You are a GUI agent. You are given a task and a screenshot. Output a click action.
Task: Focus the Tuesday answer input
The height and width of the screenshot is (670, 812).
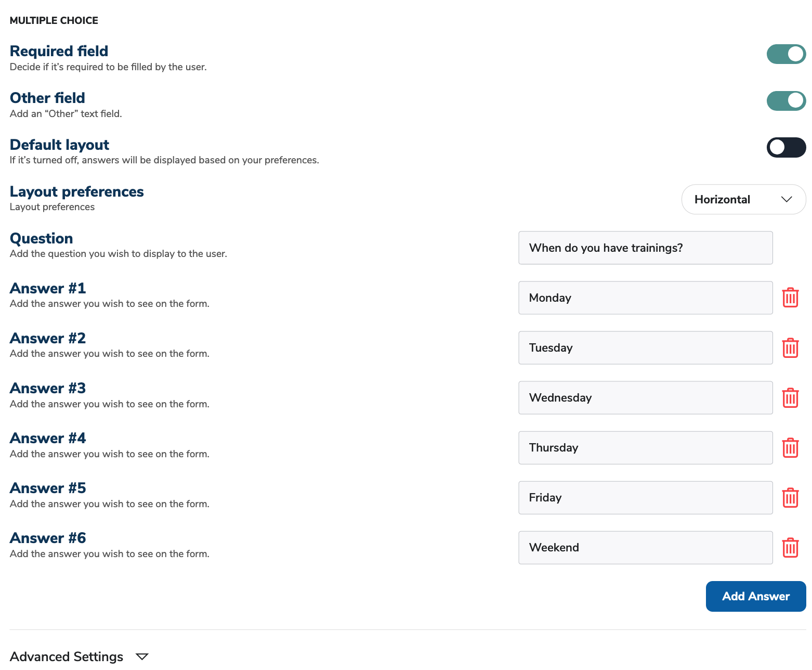[x=645, y=347]
